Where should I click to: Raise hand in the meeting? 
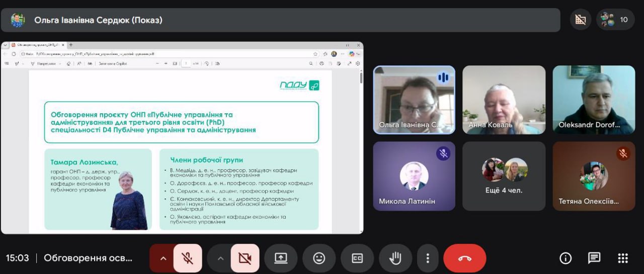[x=395, y=258]
